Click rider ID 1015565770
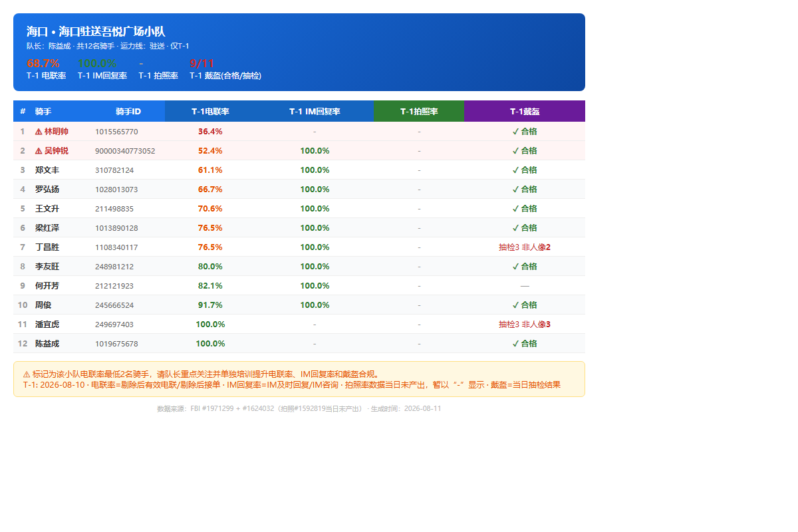Viewport: 798px width, 532px height. pyautogui.click(x=116, y=132)
